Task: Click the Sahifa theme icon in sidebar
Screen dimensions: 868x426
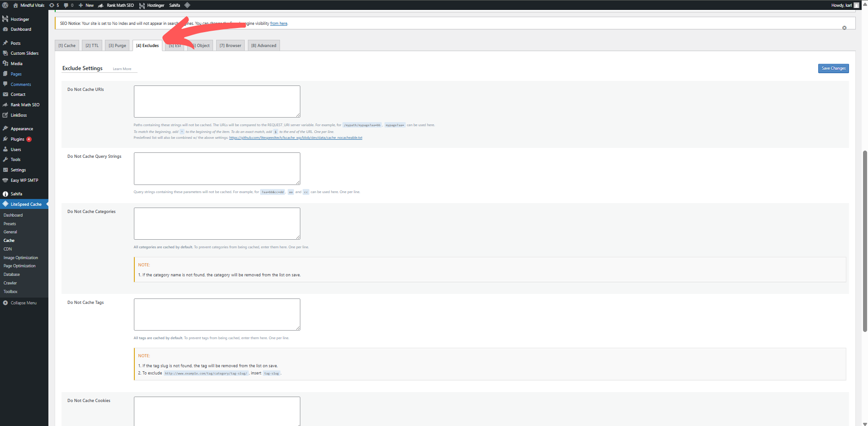Action: tap(5, 194)
